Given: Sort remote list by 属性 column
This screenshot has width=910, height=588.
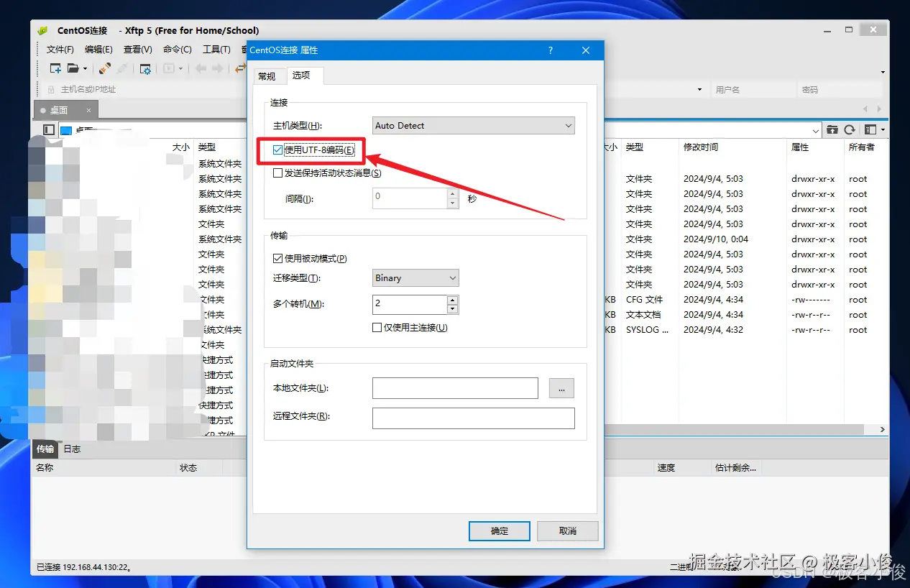Looking at the screenshot, I should (814, 147).
